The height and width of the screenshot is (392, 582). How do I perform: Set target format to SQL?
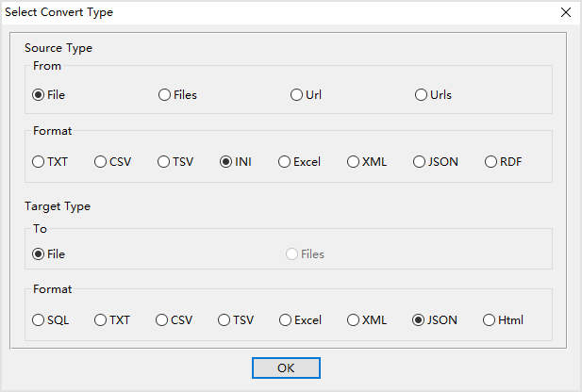click(x=39, y=319)
